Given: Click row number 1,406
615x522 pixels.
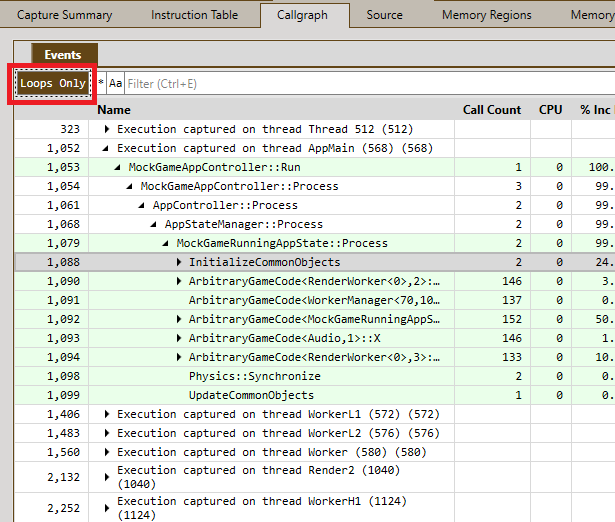Looking at the screenshot, I should click(64, 415).
